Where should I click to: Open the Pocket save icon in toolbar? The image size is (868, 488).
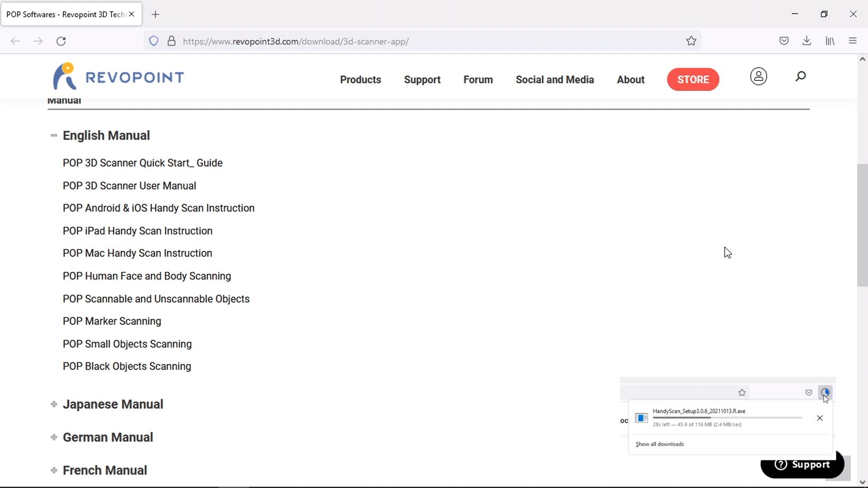click(784, 41)
